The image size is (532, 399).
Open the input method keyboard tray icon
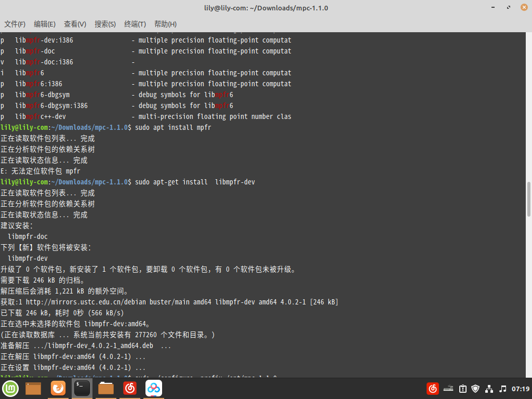tap(448, 388)
